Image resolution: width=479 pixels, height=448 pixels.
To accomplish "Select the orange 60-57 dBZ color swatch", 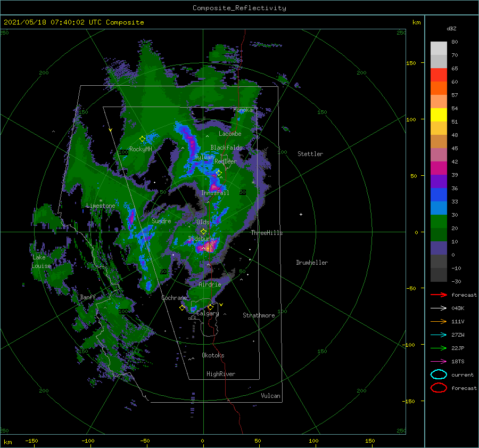I will (x=439, y=88).
